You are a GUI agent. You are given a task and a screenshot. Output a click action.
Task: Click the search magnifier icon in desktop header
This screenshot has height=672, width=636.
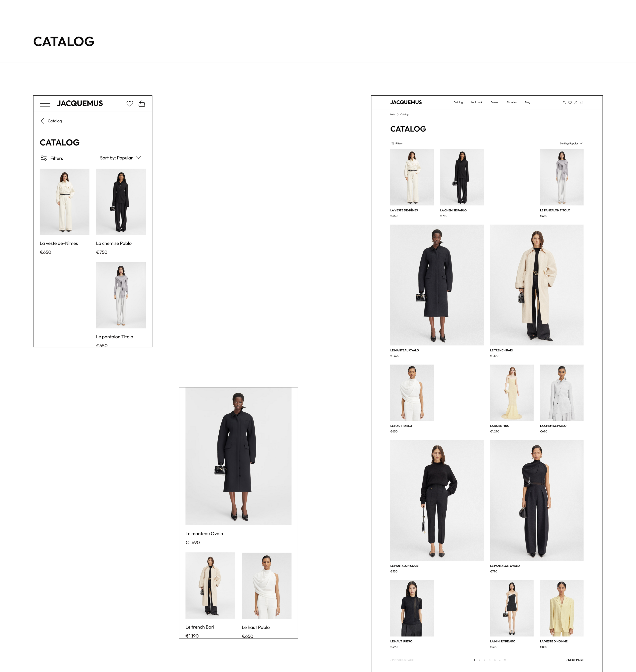point(564,102)
